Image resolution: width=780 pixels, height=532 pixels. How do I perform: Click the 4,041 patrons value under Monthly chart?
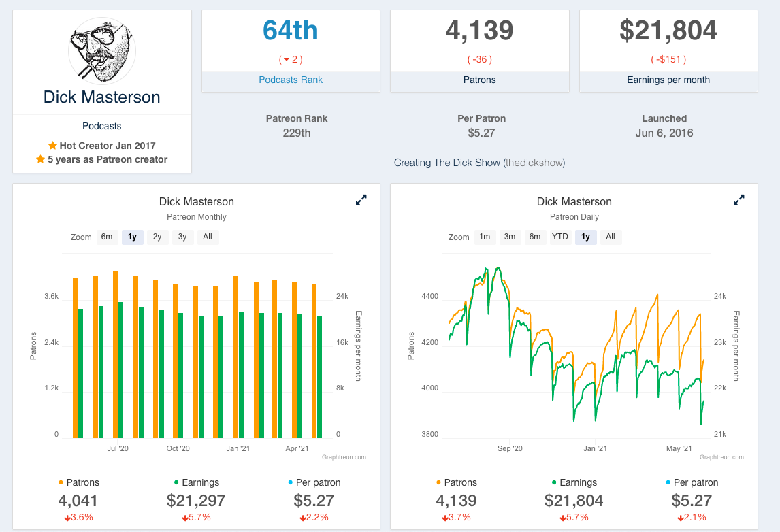click(x=78, y=501)
